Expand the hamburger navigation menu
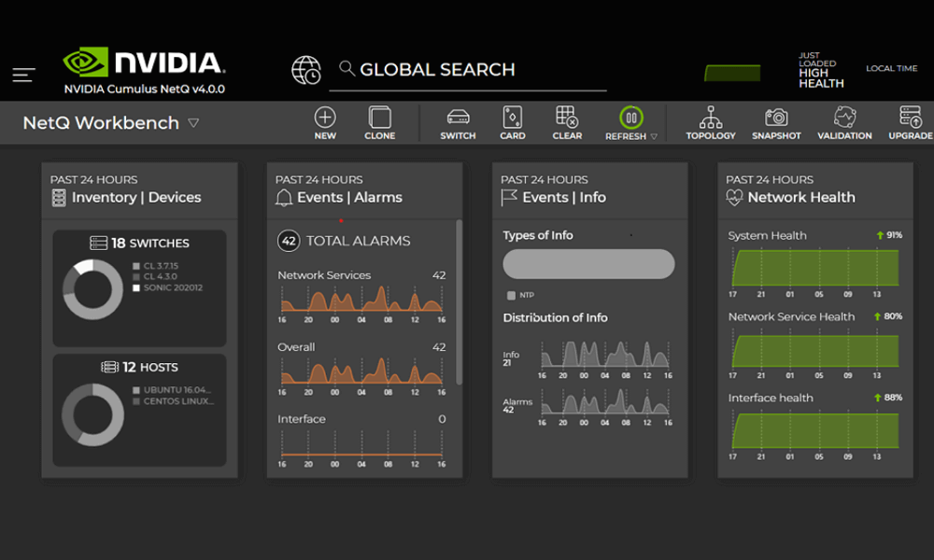Viewport: 934px width, 560px height. 22,75
